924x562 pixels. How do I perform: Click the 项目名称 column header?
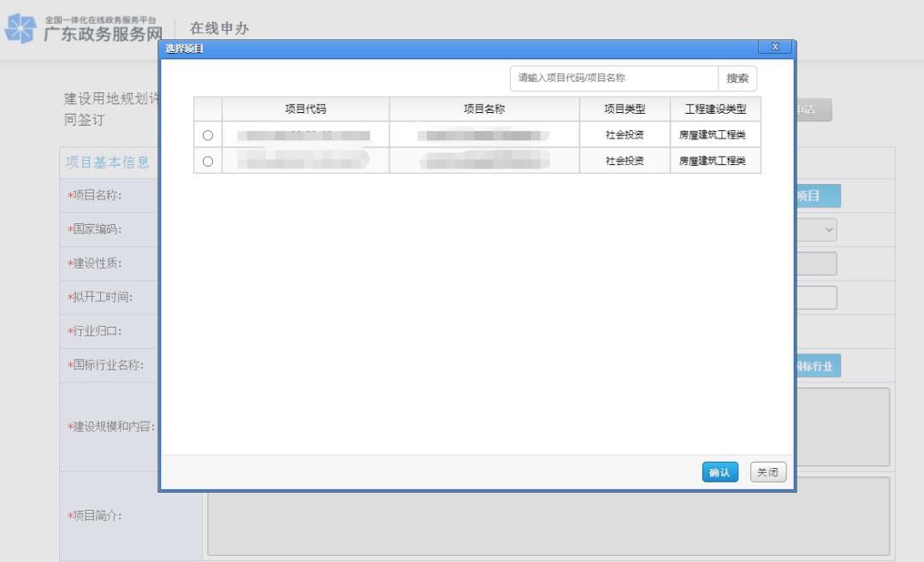pos(484,109)
